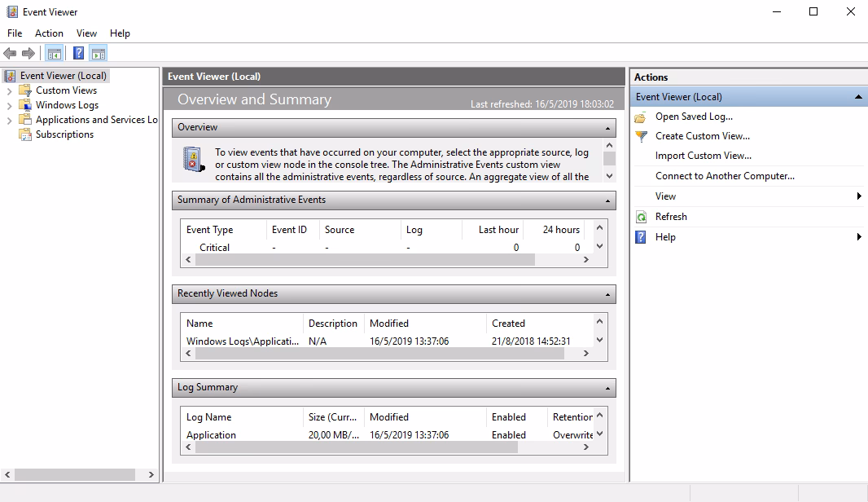
Task: Click the Last hour column header
Action: pos(493,229)
